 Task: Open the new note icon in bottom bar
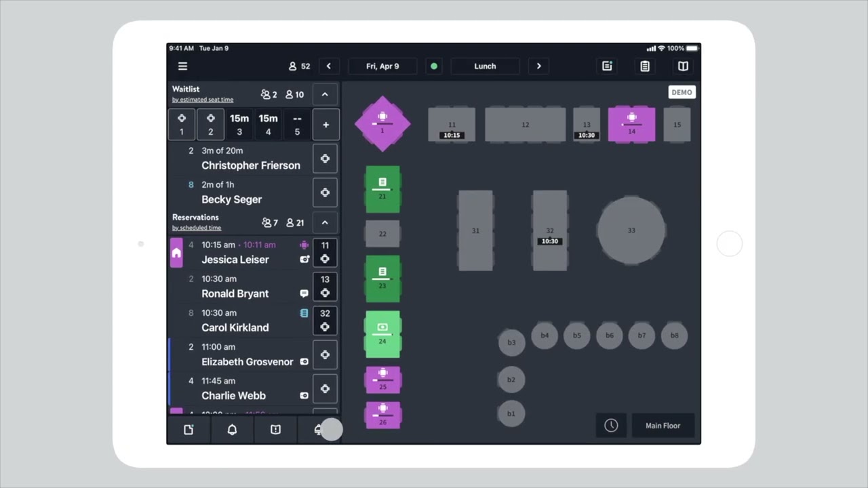[189, 430]
